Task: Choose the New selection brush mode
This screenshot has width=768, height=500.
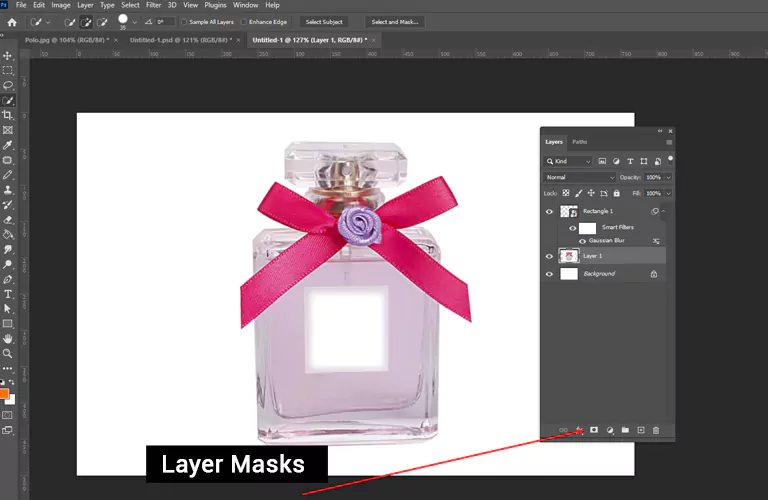Action: point(70,22)
